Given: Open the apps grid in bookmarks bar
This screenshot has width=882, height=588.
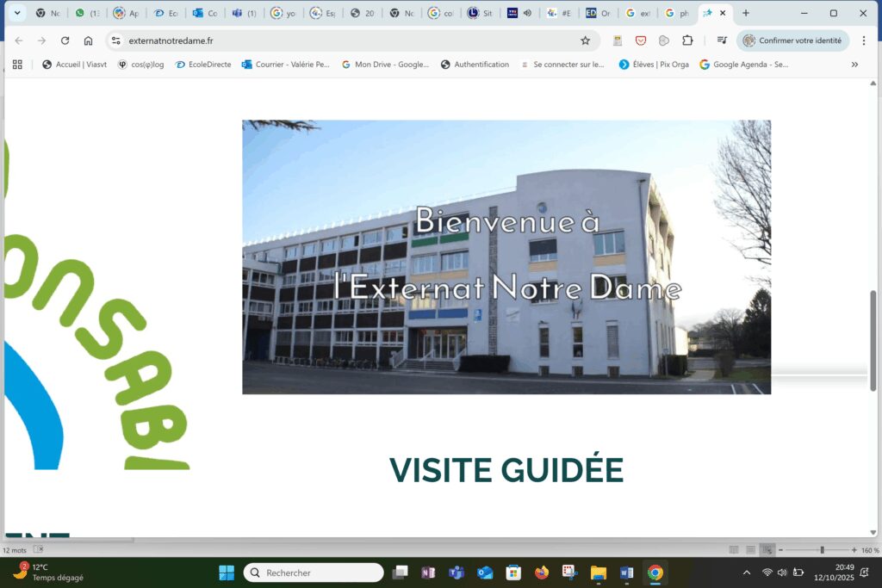Looking at the screenshot, I should coord(17,64).
